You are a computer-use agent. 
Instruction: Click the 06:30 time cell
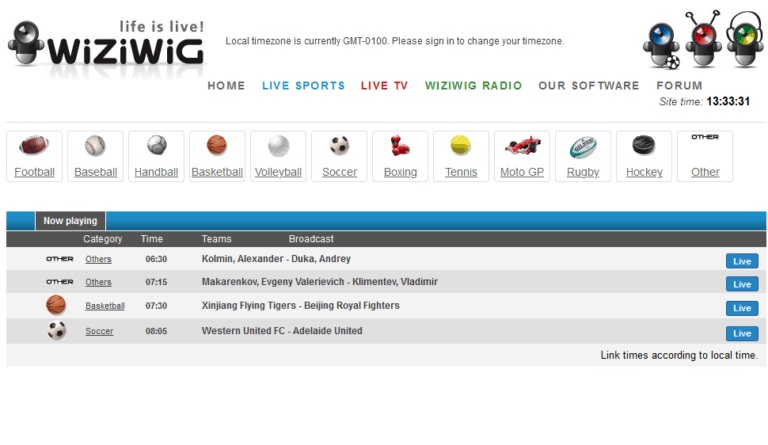pos(156,259)
